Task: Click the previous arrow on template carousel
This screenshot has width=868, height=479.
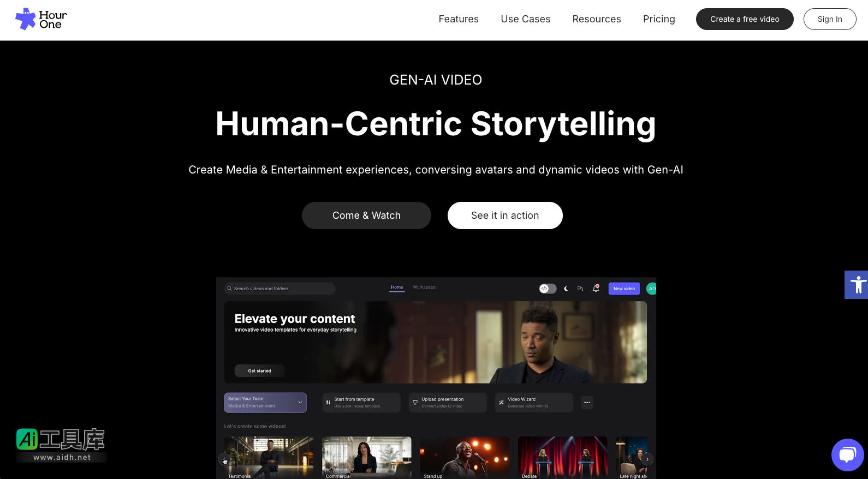Action: pos(224,460)
